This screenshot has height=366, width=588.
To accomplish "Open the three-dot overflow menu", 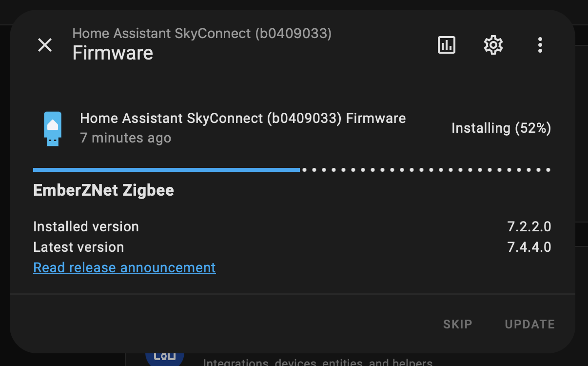I will 540,45.
